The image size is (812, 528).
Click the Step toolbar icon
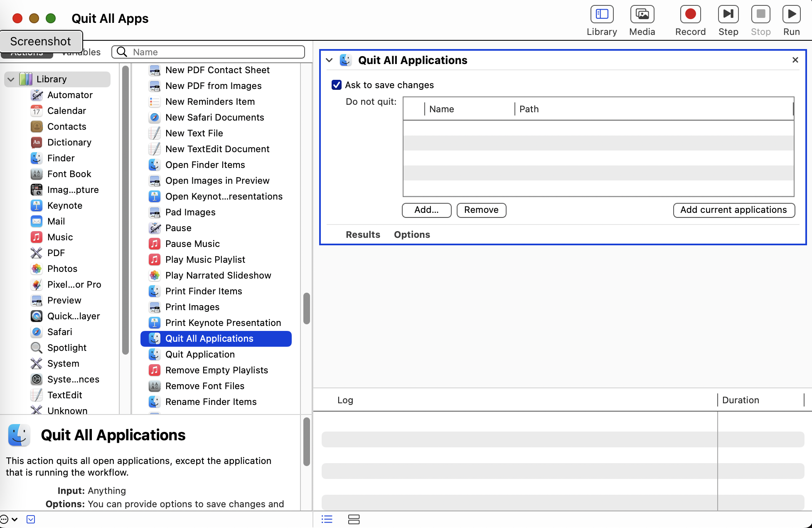(728, 15)
